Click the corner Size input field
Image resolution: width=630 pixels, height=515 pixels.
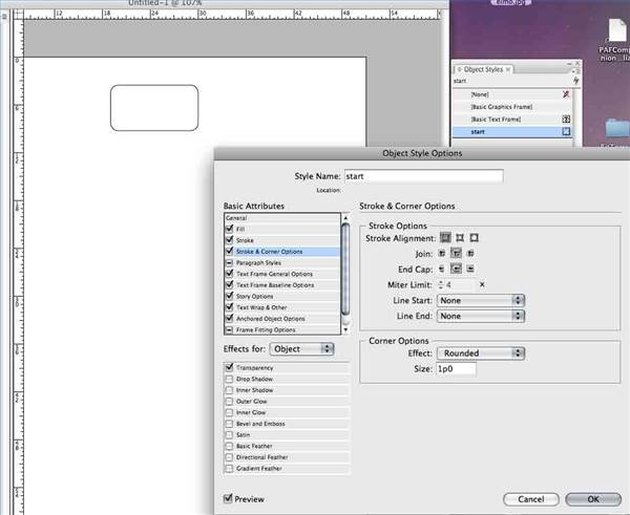click(x=456, y=369)
